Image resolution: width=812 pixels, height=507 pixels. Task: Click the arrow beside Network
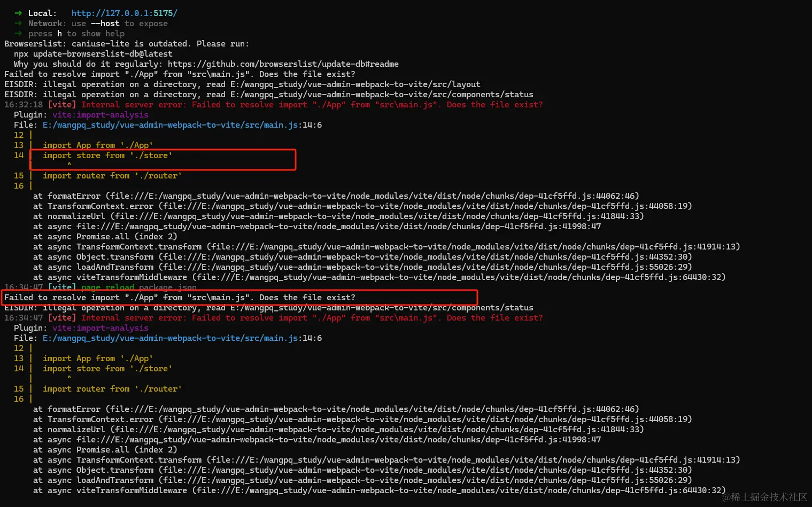tap(18, 24)
